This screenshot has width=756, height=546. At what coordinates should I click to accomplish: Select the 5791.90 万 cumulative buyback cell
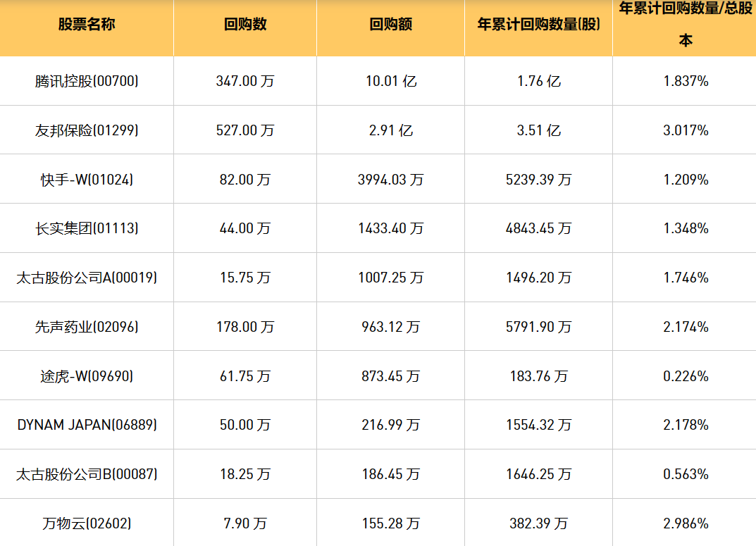click(x=539, y=327)
